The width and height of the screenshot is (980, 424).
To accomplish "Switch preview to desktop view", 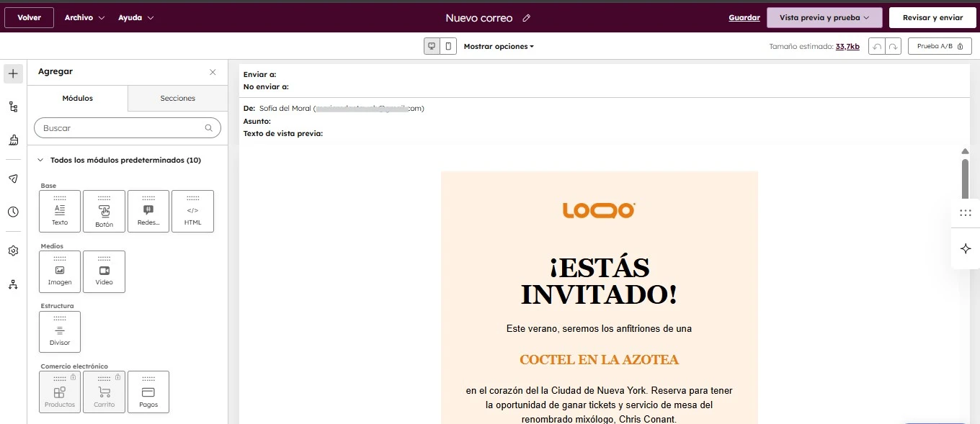I will pos(432,45).
